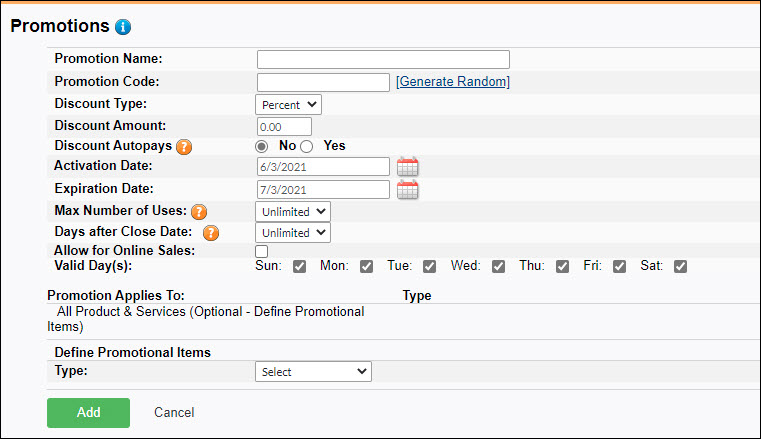Click the Generate Random link
761x439 pixels.
[453, 82]
